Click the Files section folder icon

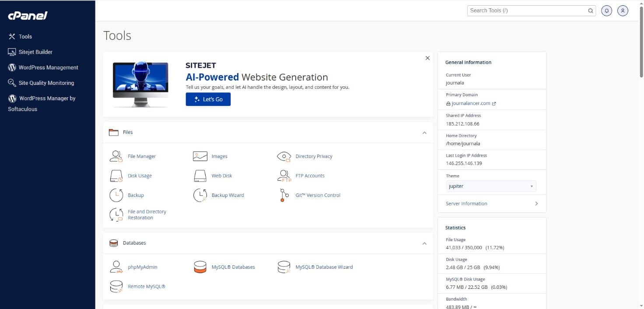tap(114, 132)
